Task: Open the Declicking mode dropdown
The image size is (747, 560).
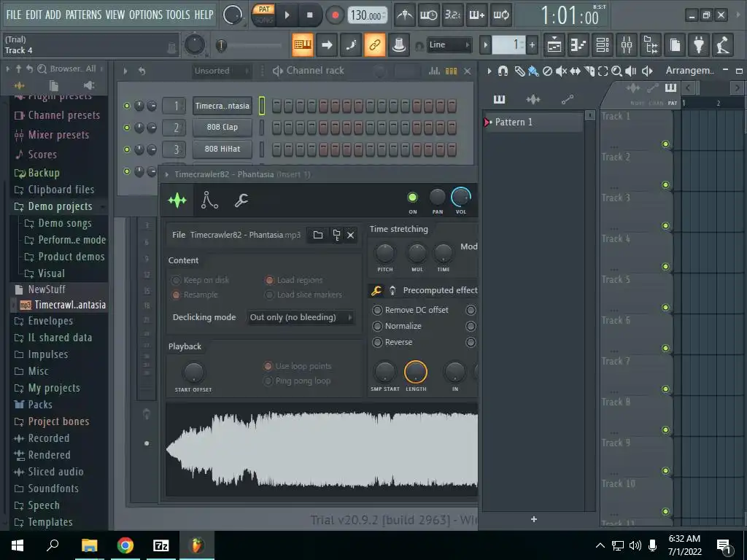Action: coord(301,318)
